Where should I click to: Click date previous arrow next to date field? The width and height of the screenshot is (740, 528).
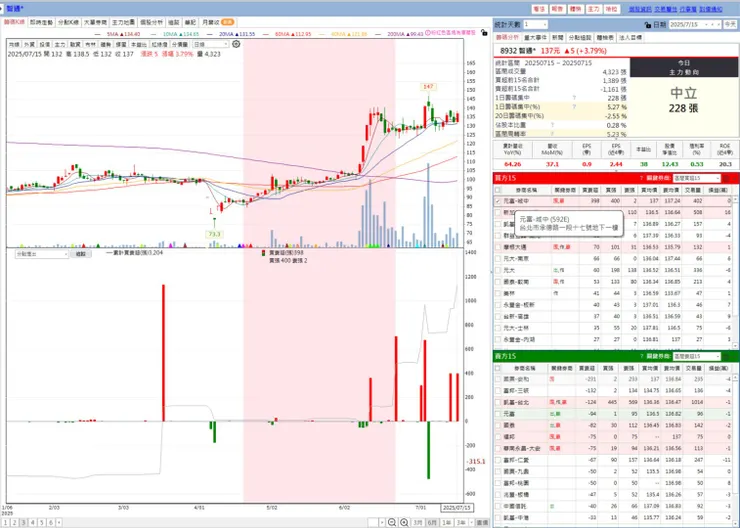(713, 25)
